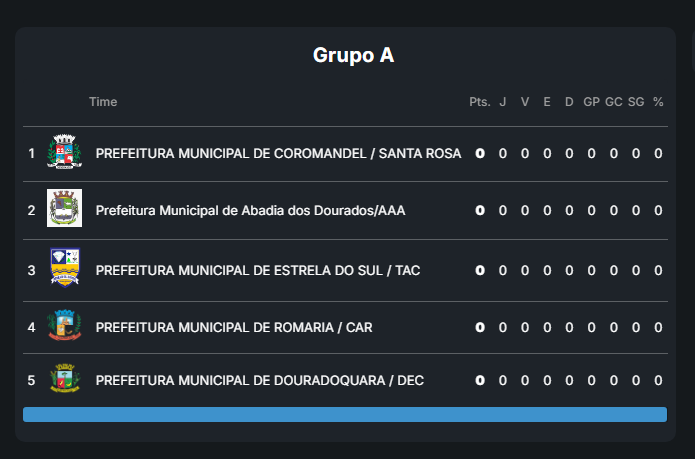Image resolution: width=695 pixels, height=459 pixels.
Task: Click rank number 5 in the standings
Action: point(31,381)
